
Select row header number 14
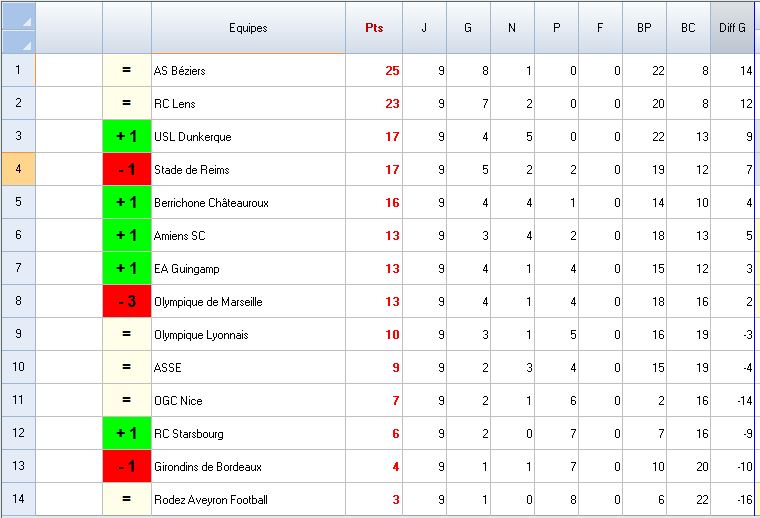[18, 500]
